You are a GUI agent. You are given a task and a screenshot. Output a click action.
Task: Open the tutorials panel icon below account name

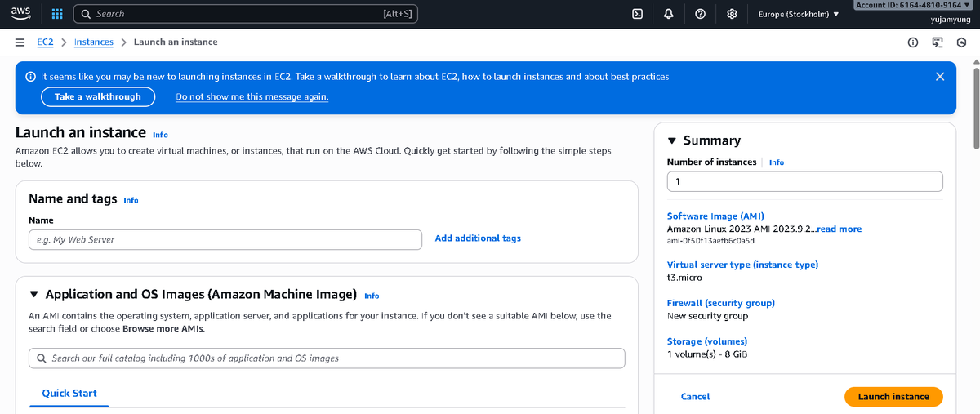(938, 42)
